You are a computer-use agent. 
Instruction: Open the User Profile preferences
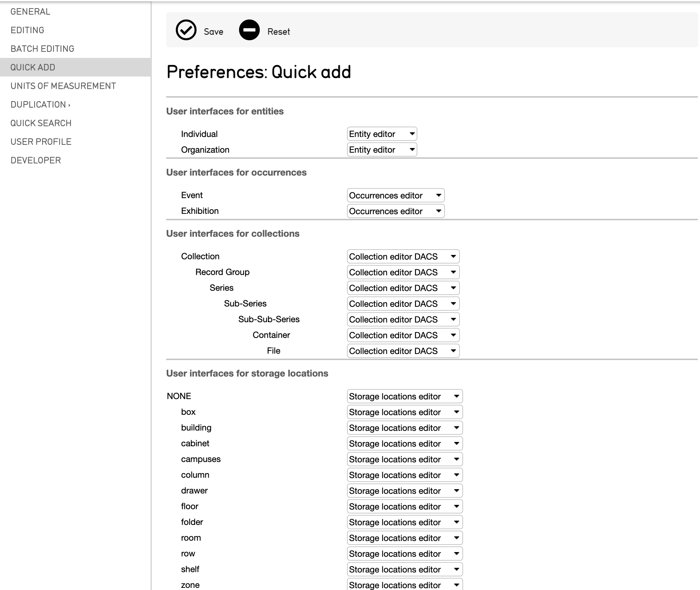pos(41,142)
